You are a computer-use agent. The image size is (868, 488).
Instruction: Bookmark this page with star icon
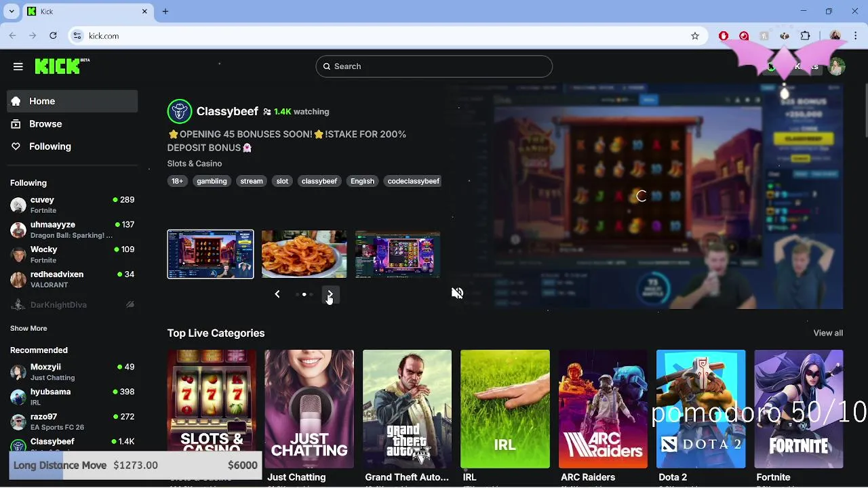click(x=695, y=36)
